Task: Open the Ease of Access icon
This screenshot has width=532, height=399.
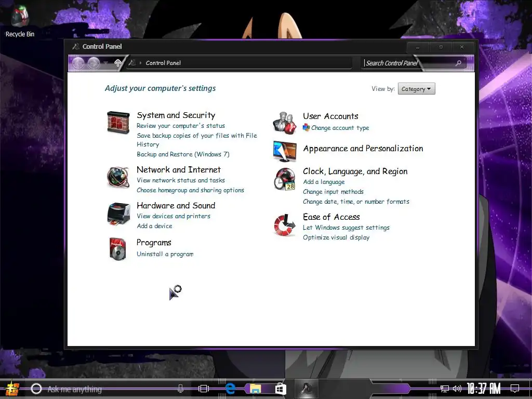Action: [x=285, y=224]
